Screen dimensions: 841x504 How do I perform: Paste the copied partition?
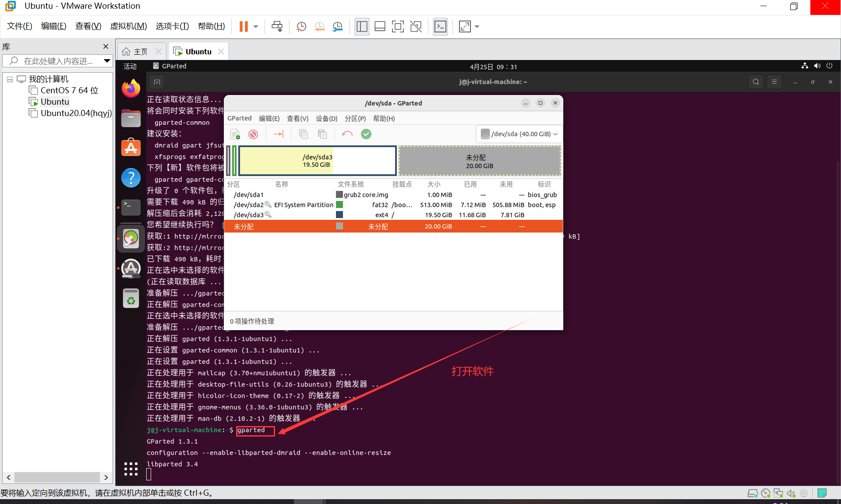coord(323,134)
